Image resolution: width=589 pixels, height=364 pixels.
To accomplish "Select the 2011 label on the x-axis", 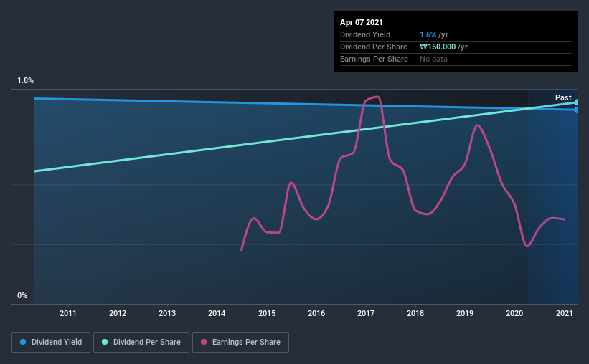I will coord(68,313).
